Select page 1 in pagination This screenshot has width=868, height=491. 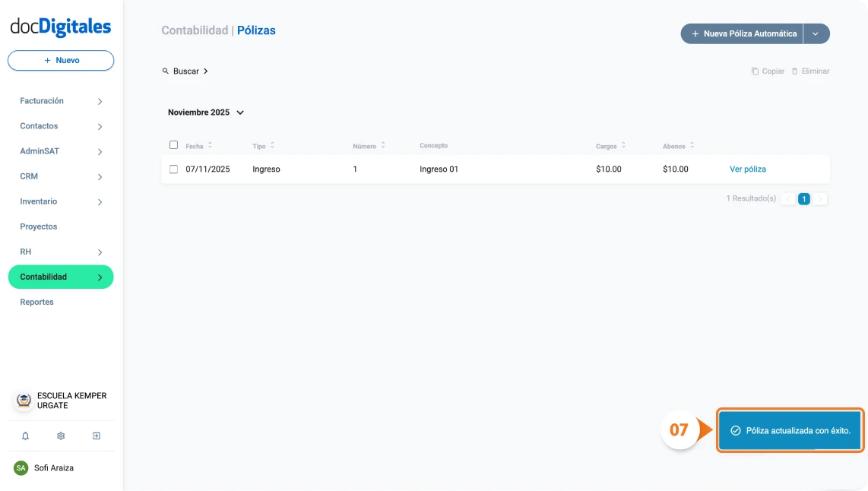point(804,199)
